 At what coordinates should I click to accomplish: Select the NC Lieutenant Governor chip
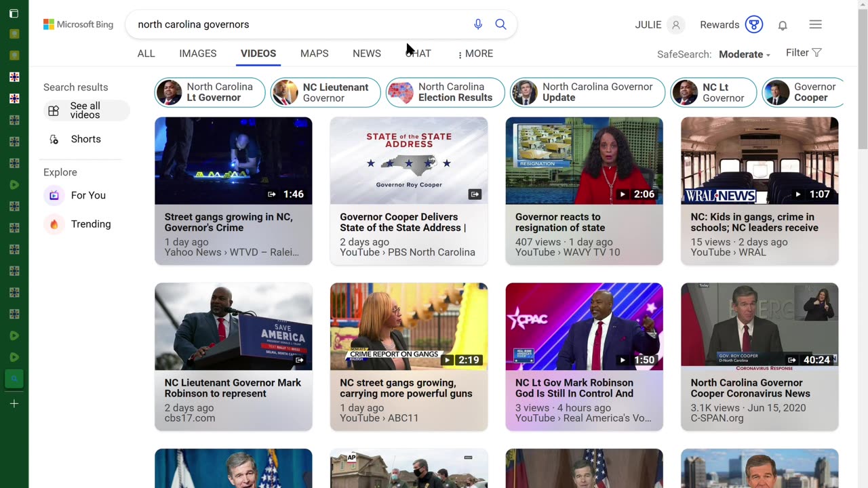[x=325, y=92]
